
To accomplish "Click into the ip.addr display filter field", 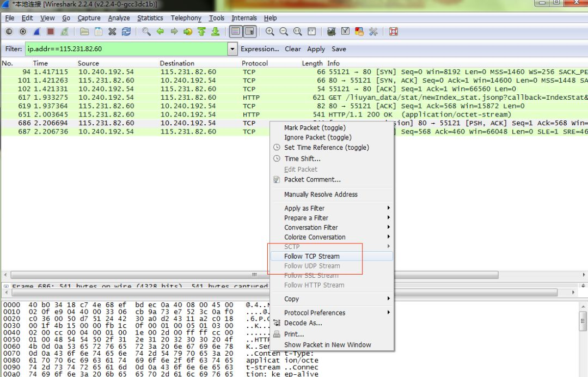I will [x=125, y=49].
